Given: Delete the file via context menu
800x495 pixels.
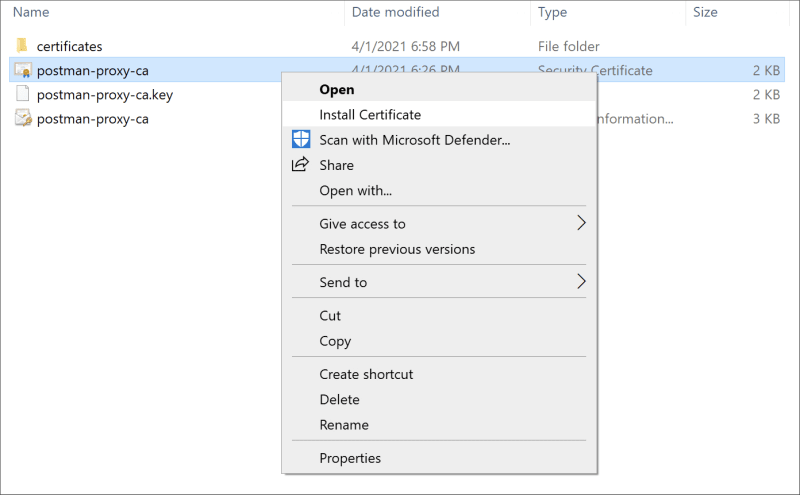Looking at the screenshot, I should pos(339,399).
